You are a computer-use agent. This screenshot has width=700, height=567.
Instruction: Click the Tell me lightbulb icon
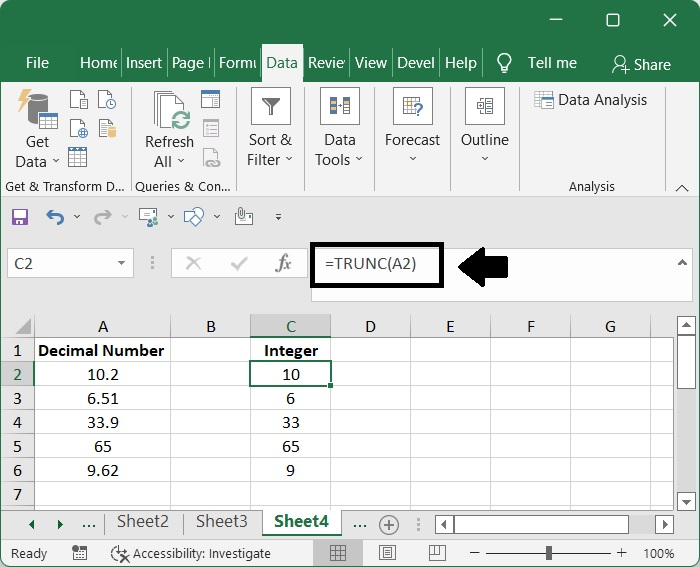(504, 63)
